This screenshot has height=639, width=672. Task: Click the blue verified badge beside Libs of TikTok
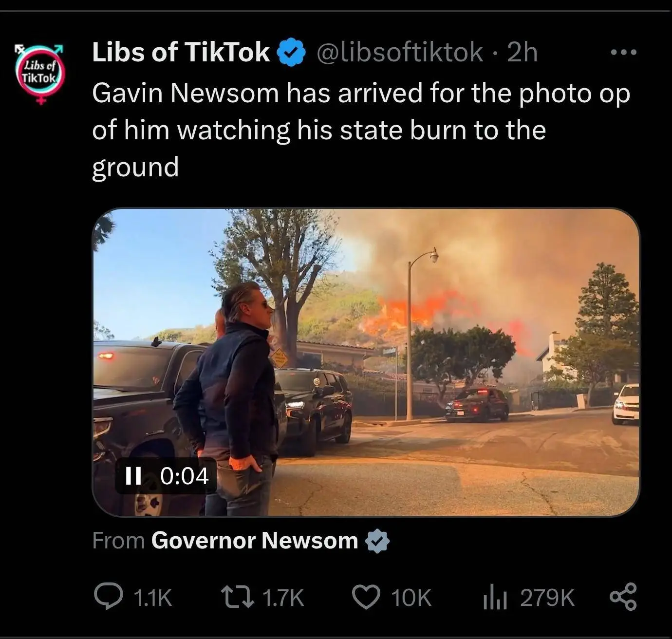pos(291,52)
